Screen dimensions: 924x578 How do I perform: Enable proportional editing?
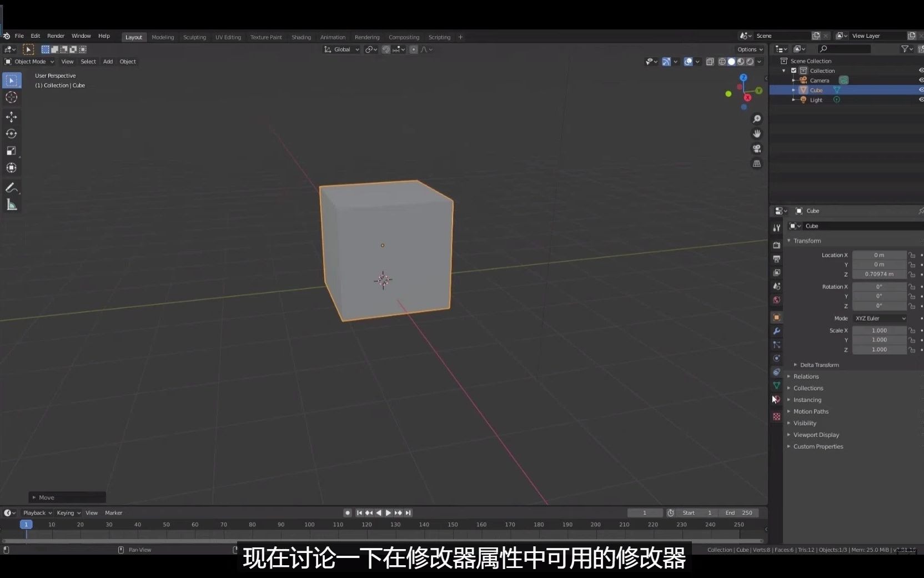pyautogui.click(x=414, y=49)
